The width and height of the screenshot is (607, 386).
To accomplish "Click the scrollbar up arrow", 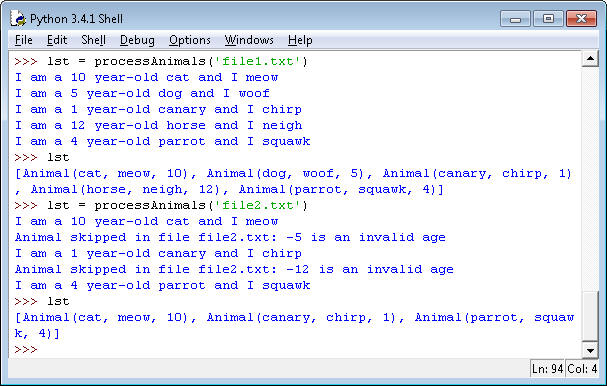I will tap(590, 58).
